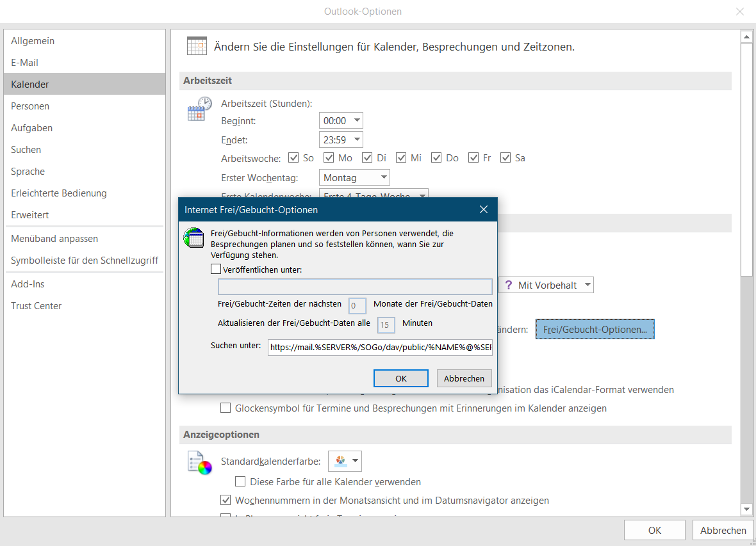Click Abbrechen in the Frei/Gebucht dialog
The width and height of the screenshot is (756, 546).
point(464,378)
